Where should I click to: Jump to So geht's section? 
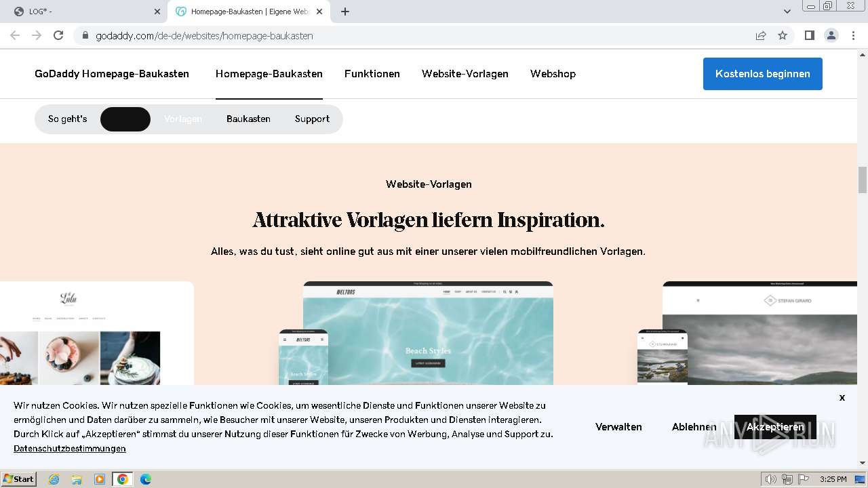[67, 119]
